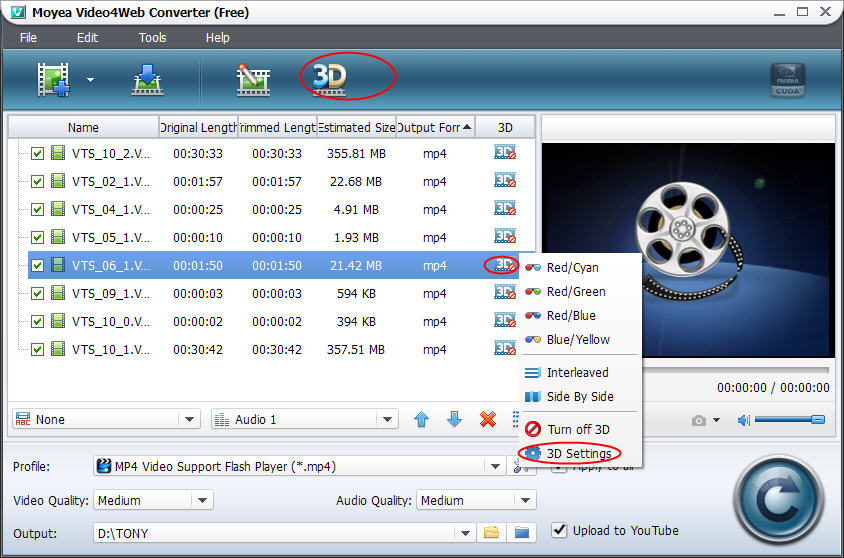Click the 3D column header
This screenshot has height=558, width=844.
click(x=505, y=128)
